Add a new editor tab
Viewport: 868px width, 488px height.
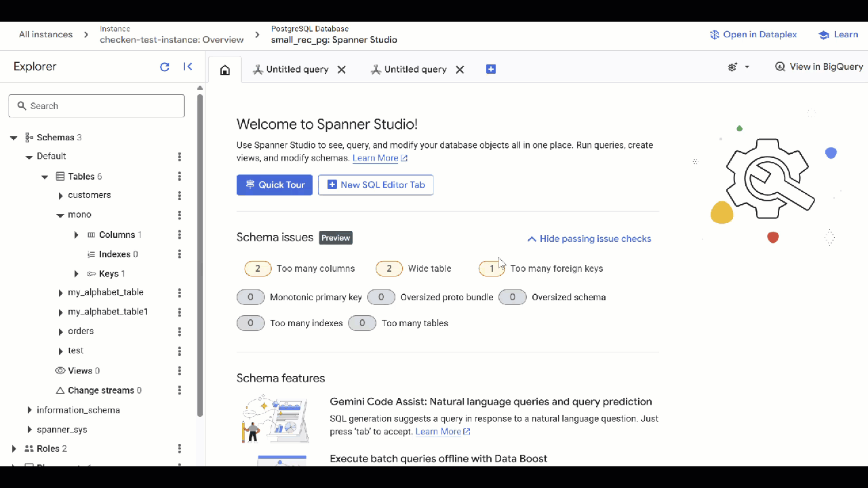click(x=491, y=69)
